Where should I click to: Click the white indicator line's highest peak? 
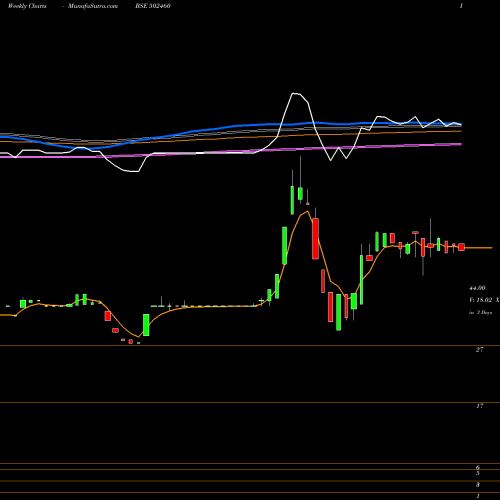pyautogui.click(x=293, y=93)
